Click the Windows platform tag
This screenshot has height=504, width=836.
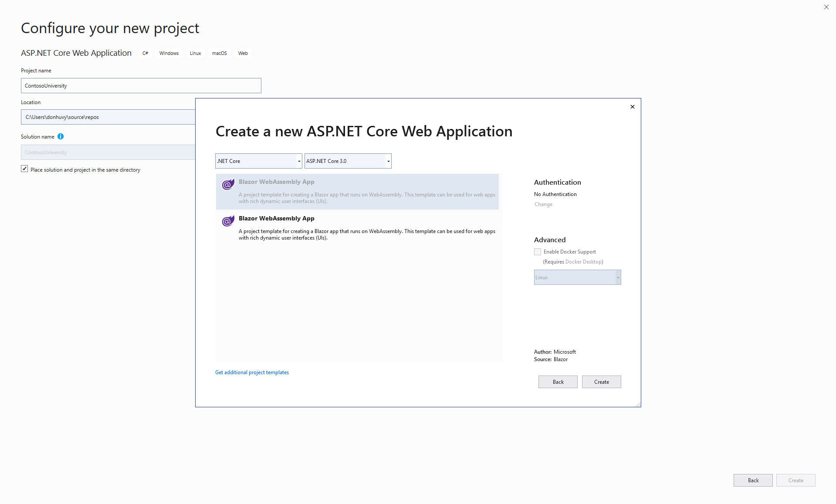click(169, 53)
